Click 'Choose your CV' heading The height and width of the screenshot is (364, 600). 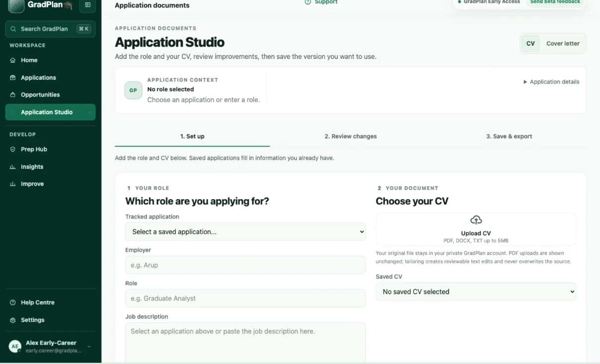(412, 201)
